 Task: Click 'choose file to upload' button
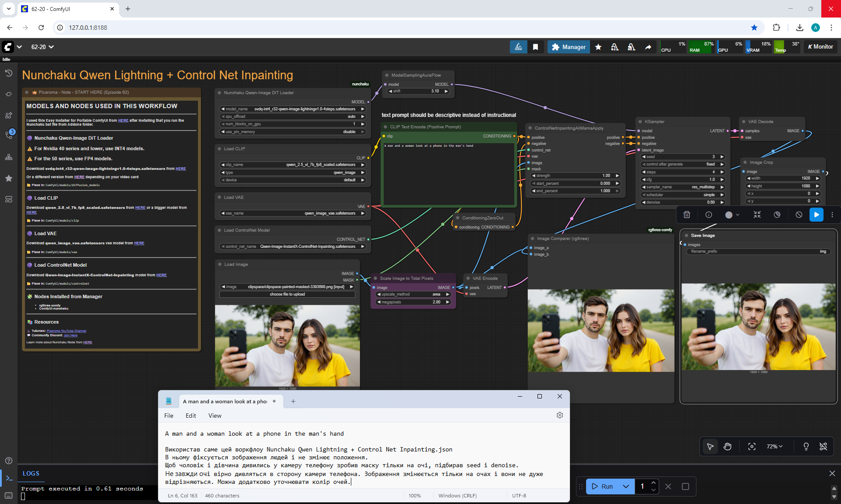[287, 294]
